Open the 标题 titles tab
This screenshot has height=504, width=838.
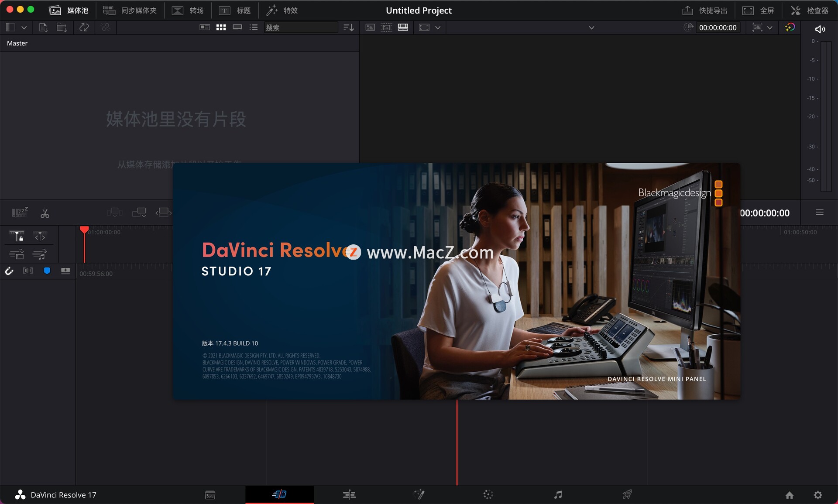pos(235,10)
